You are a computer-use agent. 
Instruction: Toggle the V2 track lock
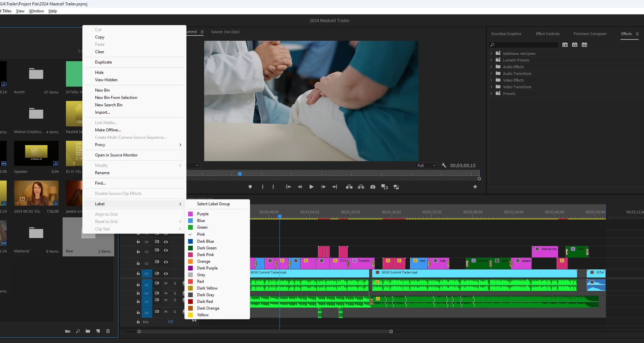pos(138,263)
